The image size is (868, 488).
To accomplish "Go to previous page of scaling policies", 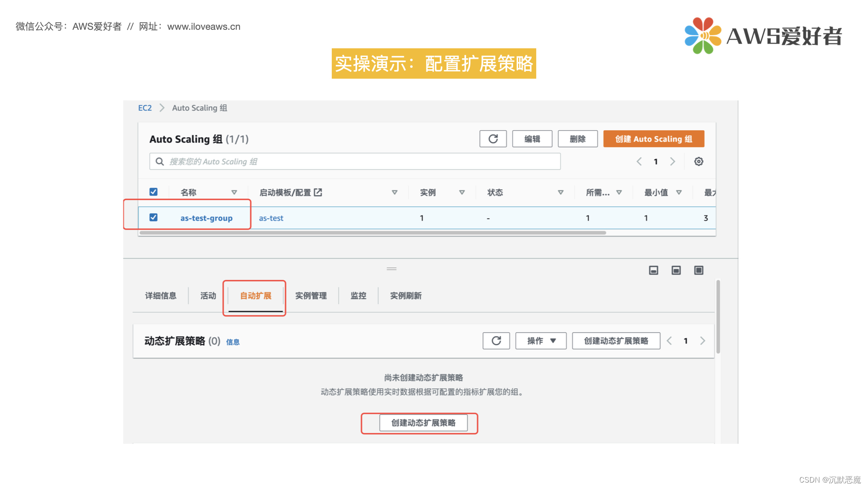I will coord(669,341).
